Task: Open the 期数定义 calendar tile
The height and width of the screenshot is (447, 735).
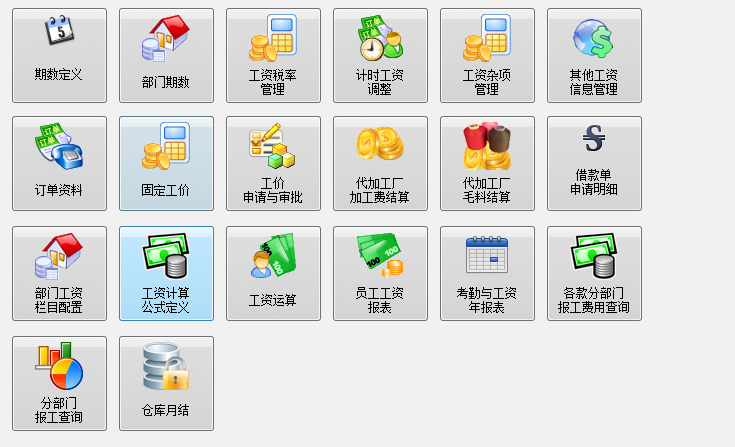Action: [x=60, y=55]
